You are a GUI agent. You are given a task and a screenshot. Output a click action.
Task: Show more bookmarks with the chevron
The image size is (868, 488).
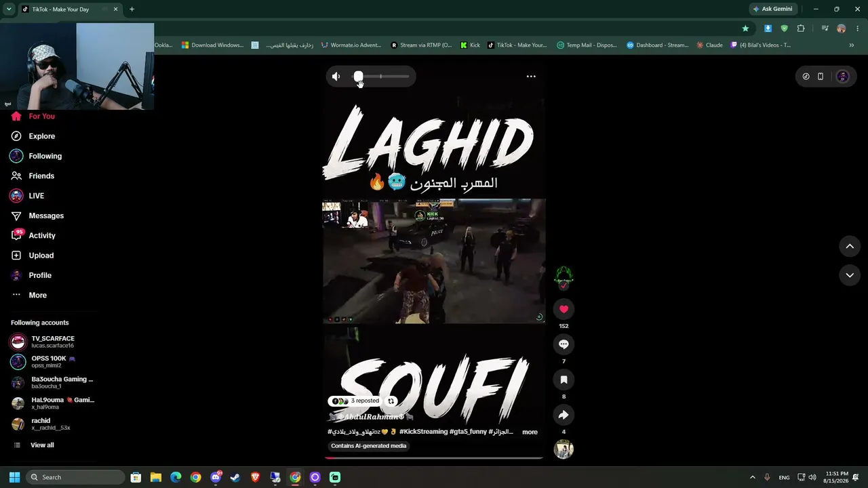click(x=852, y=45)
